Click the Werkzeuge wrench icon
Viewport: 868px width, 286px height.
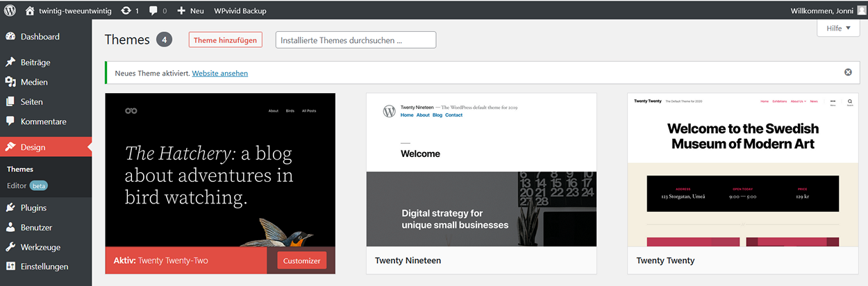[x=10, y=246]
